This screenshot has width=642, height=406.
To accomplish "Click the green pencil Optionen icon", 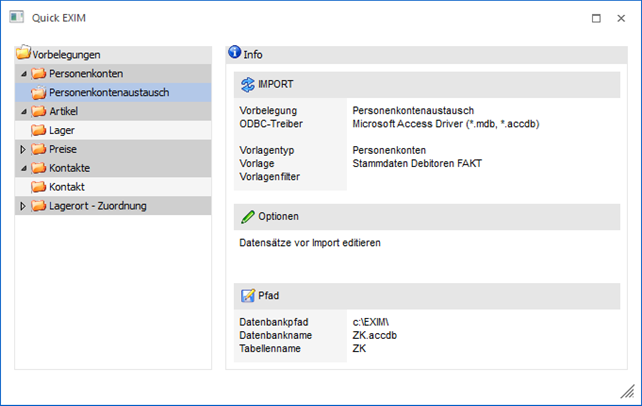I will click(x=248, y=216).
